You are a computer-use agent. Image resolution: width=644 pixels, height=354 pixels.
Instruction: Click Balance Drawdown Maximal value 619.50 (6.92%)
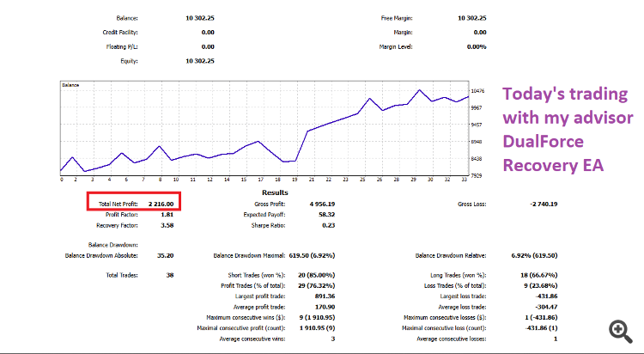click(x=312, y=256)
